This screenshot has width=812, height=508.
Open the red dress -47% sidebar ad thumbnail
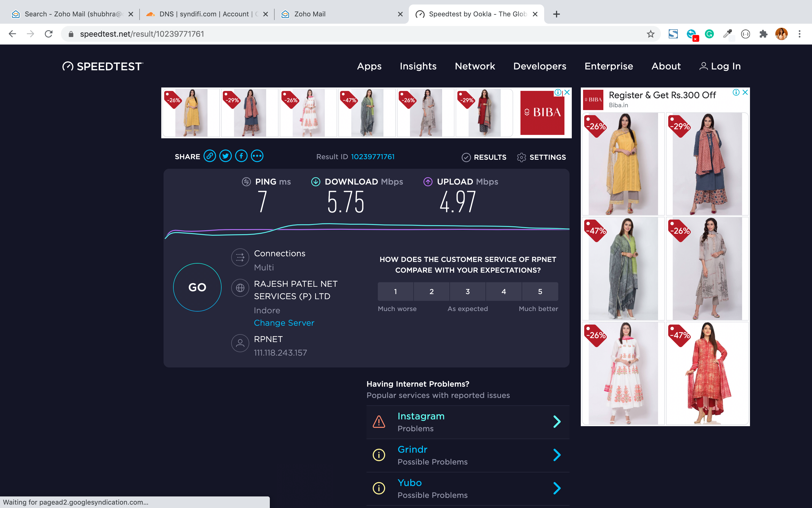pos(707,373)
